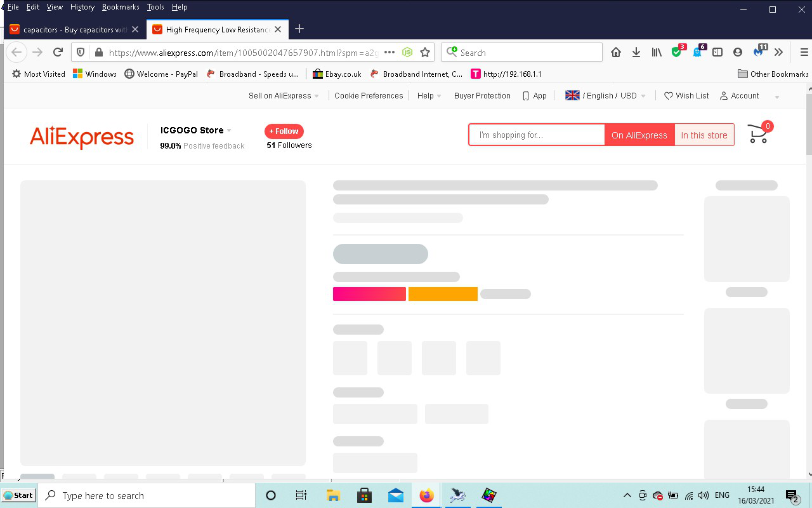Click the green hexagon icon in address bar

click(407, 53)
